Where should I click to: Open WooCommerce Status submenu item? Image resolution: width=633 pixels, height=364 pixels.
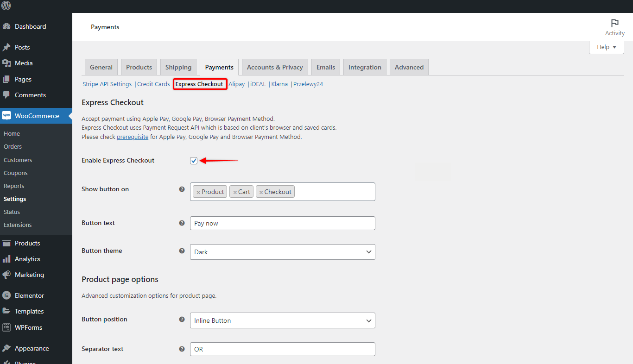pyautogui.click(x=12, y=212)
